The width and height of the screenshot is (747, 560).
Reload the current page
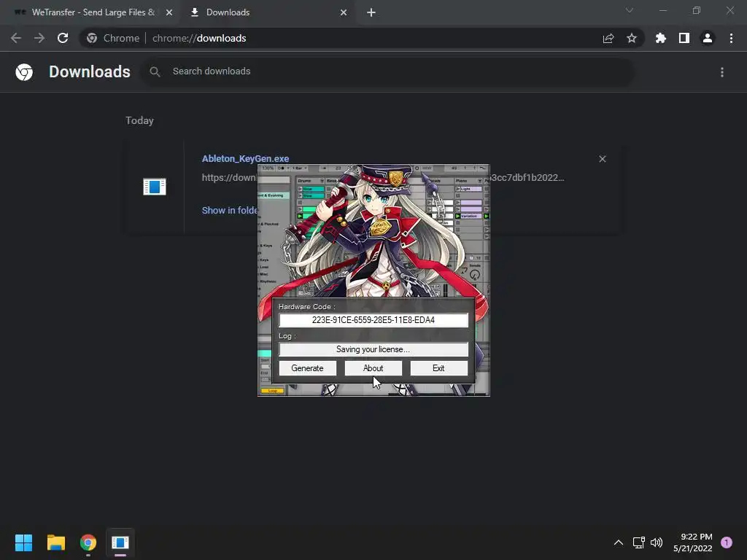coord(63,38)
